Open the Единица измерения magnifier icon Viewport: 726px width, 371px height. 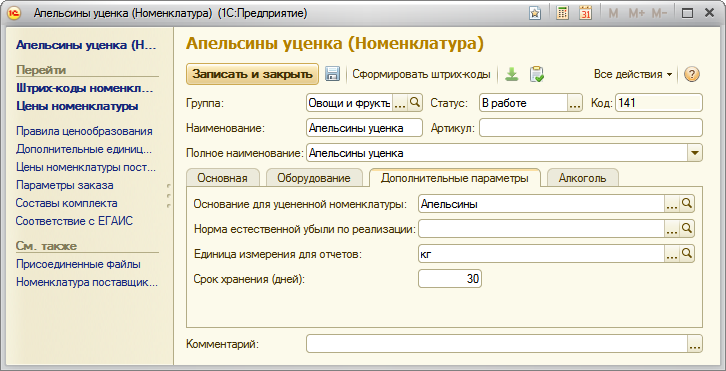687,253
